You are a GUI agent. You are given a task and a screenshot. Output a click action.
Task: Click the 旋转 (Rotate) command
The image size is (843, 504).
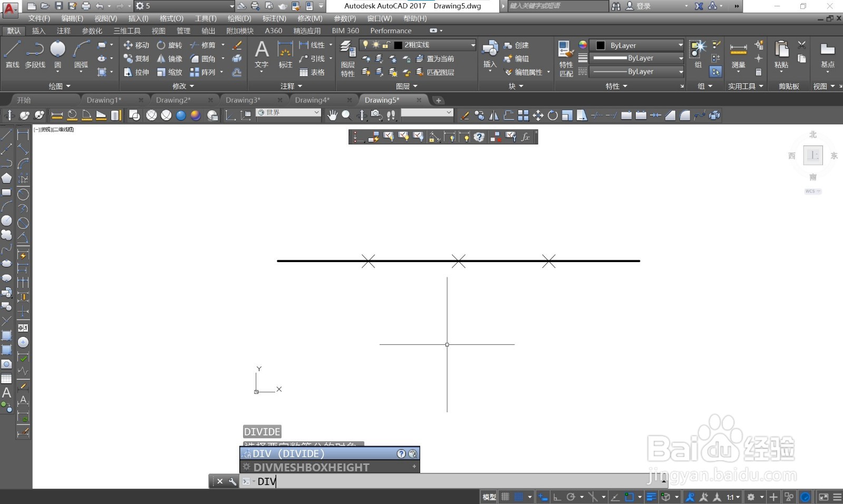point(169,45)
